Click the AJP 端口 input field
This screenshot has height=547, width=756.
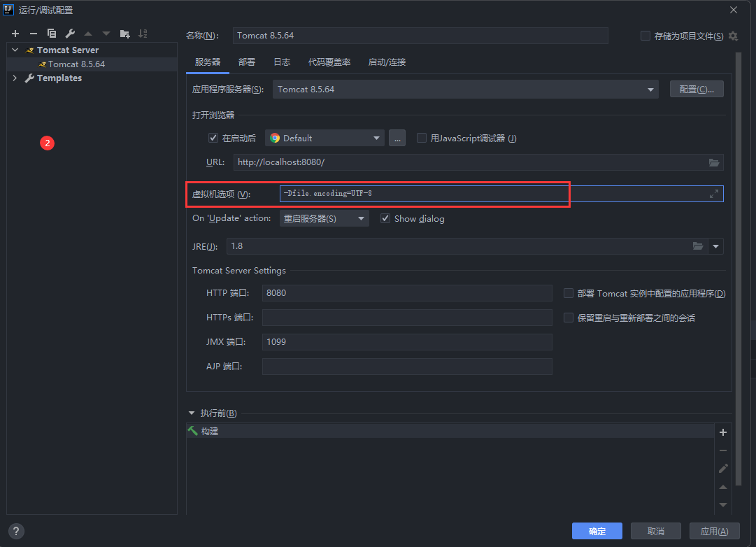[407, 367]
